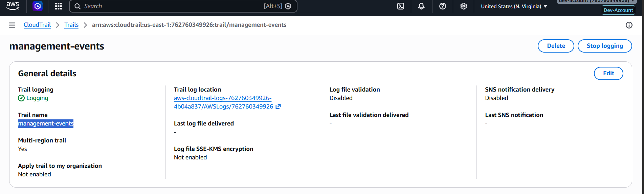Click the Delete trail button
Viewport: 644px width, 194px height.
coord(556,46)
